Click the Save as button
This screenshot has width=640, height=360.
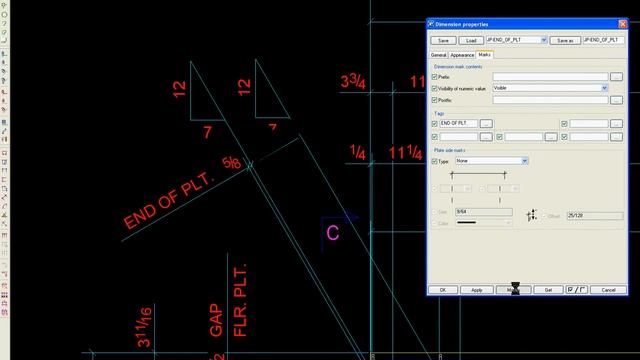[x=565, y=40]
